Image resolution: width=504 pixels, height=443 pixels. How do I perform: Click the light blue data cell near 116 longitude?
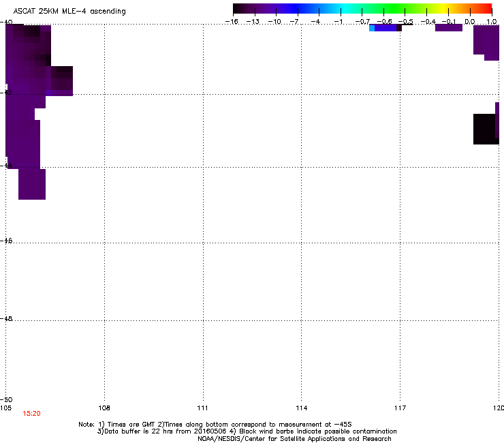coord(372,28)
